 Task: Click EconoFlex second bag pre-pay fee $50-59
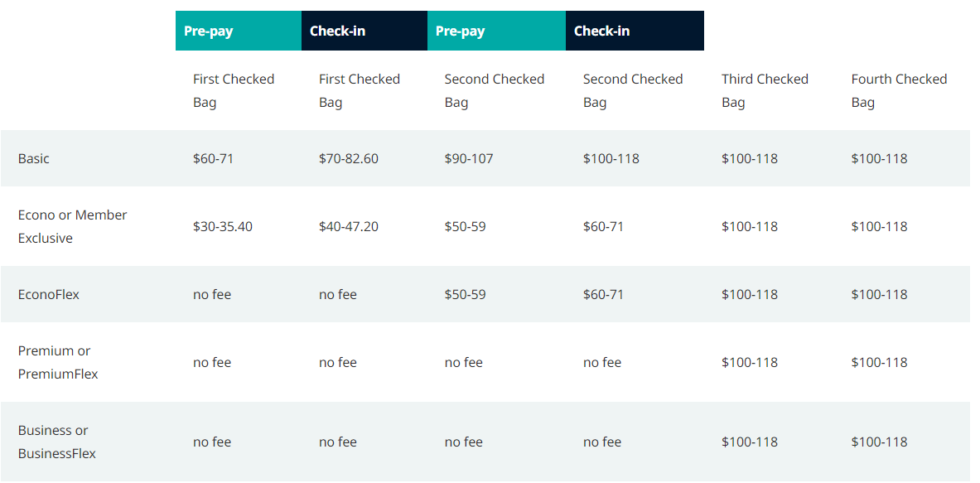pyautogui.click(x=466, y=294)
